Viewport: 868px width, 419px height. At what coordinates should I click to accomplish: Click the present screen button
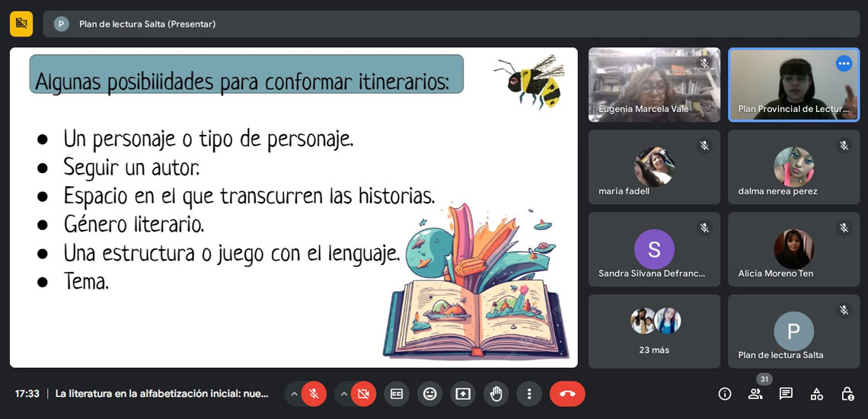463,394
